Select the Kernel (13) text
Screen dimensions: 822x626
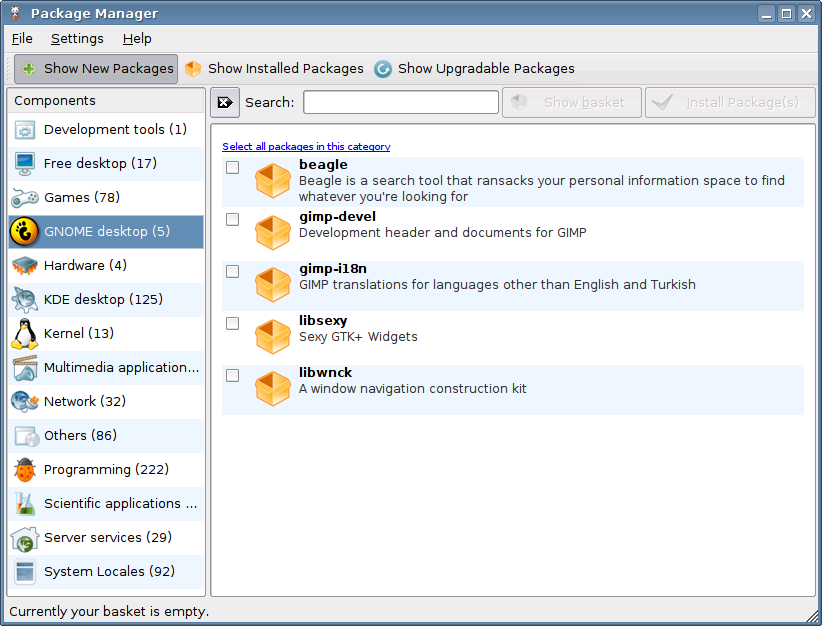click(79, 333)
